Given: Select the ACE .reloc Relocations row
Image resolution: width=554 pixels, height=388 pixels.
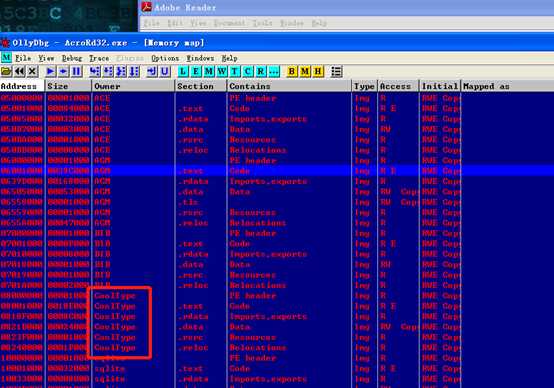Looking at the screenshot, I should [x=277, y=150].
